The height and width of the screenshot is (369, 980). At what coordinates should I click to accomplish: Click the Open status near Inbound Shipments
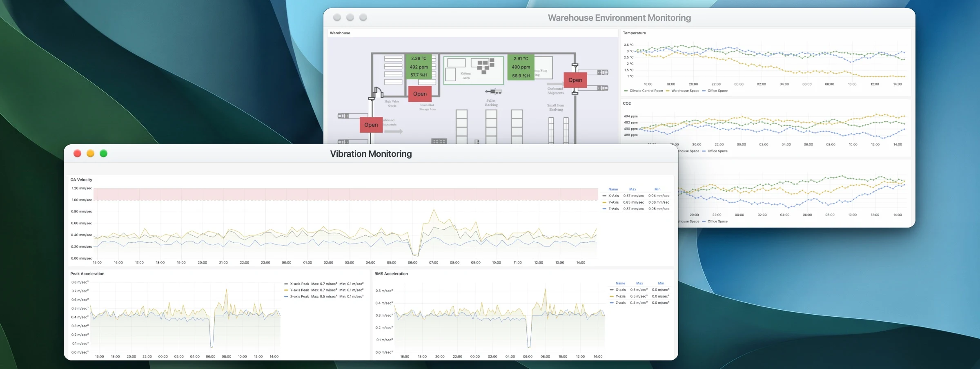pos(371,125)
